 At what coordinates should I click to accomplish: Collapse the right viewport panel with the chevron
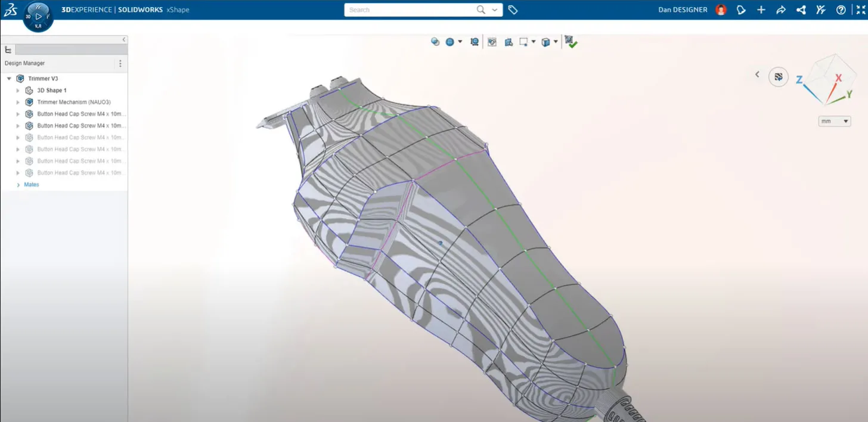757,75
